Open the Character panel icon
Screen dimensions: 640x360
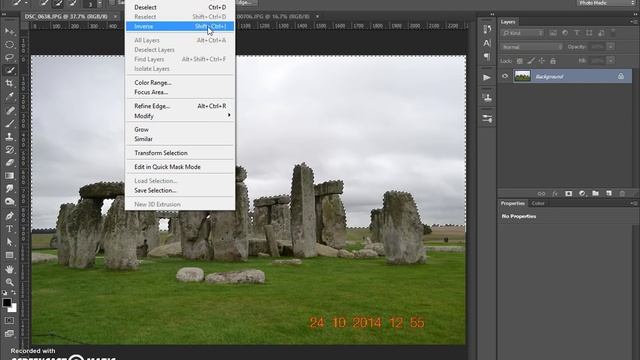click(487, 43)
